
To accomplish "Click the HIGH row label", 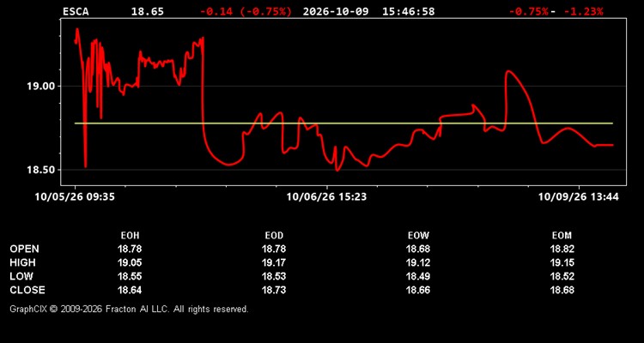I will (22, 262).
